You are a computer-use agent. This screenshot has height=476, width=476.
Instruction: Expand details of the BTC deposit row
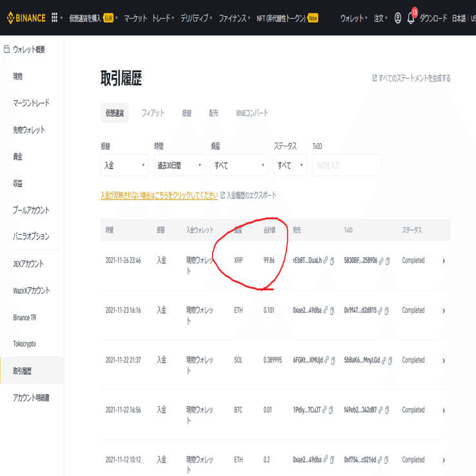click(x=444, y=410)
